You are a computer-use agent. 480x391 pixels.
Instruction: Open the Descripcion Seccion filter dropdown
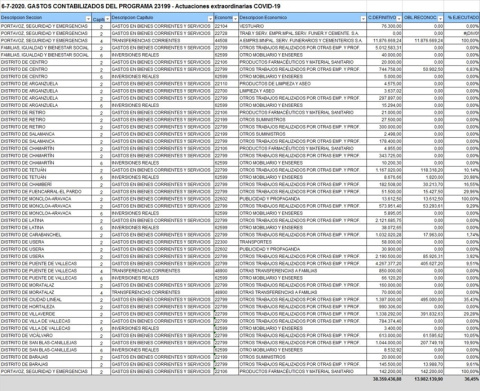[x=88, y=19]
